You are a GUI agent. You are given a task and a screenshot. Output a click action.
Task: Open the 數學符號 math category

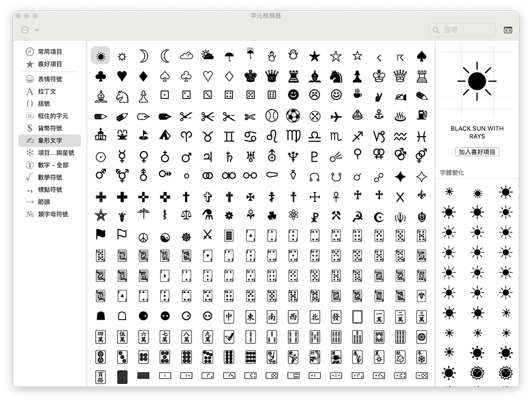click(x=50, y=177)
